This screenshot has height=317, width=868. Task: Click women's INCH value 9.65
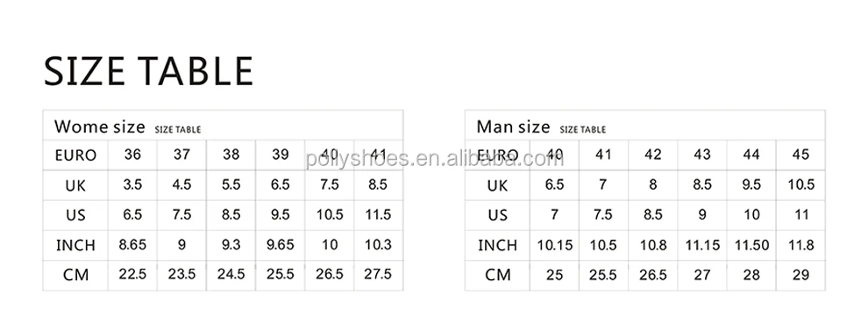coord(280,244)
